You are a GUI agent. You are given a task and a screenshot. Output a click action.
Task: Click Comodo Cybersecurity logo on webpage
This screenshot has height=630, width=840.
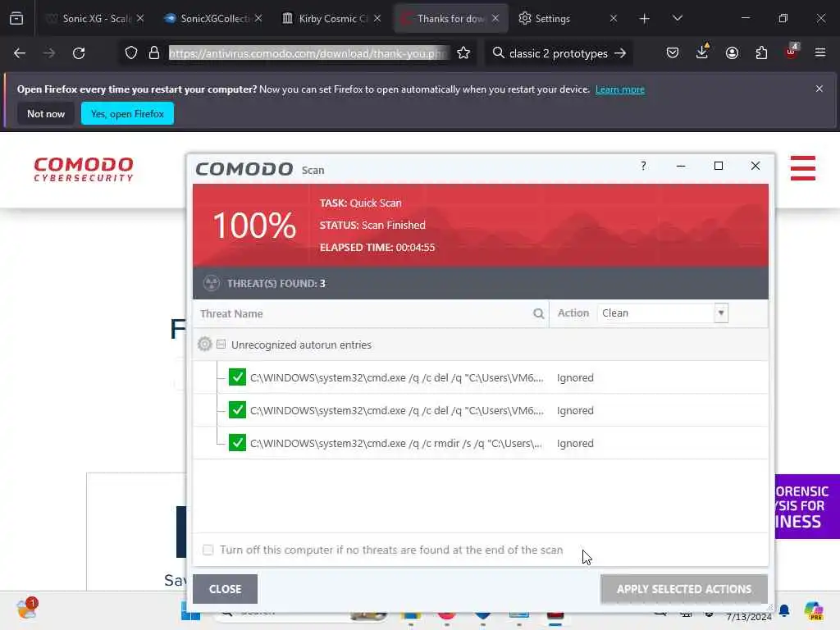[x=84, y=169]
